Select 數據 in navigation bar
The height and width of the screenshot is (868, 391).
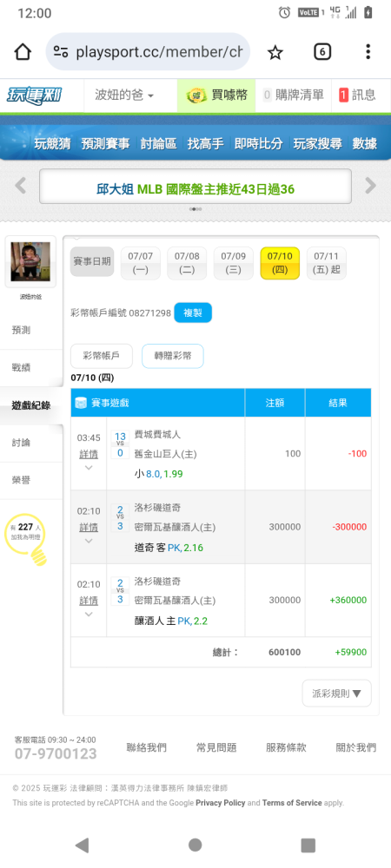click(x=365, y=144)
